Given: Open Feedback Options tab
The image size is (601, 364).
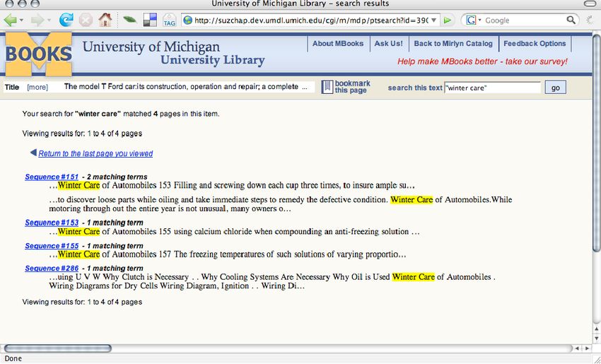Looking at the screenshot, I should tap(535, 44).
